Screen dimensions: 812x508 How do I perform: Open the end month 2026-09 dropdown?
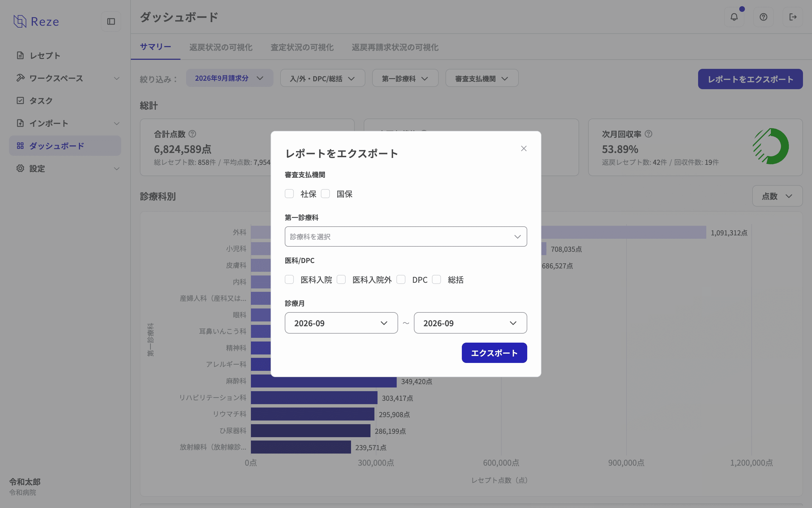point(470,323)
